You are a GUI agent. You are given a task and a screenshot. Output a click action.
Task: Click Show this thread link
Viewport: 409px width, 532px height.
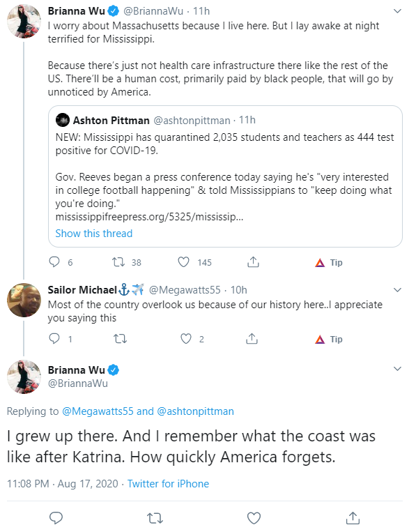[x=94, y=234]
